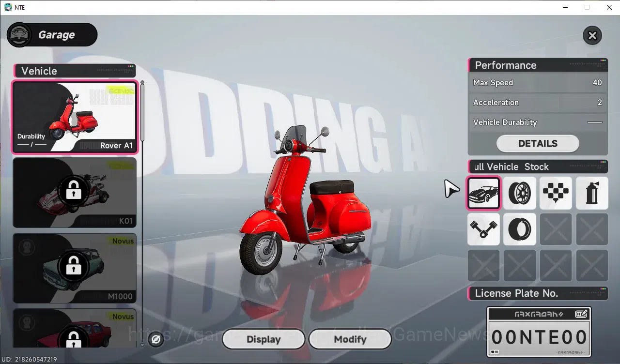
Task: Click the Max Speed stat row
Action: pyautogui.click(x=538, y=83)
